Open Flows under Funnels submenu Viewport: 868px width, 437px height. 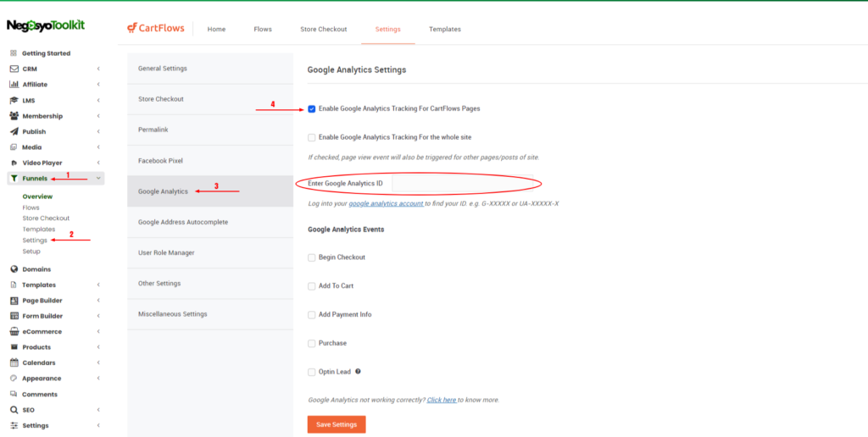point(31,207)
